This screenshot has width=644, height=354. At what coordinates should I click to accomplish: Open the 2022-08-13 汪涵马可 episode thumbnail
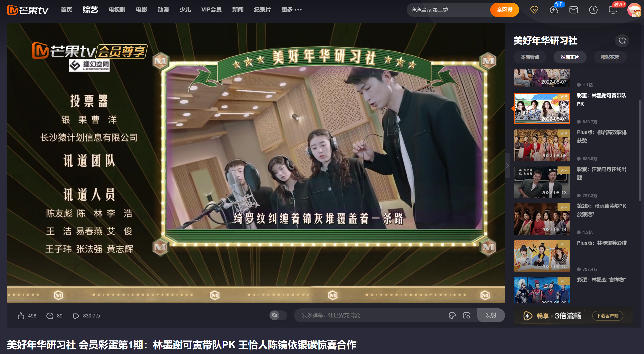pos(542,182)
